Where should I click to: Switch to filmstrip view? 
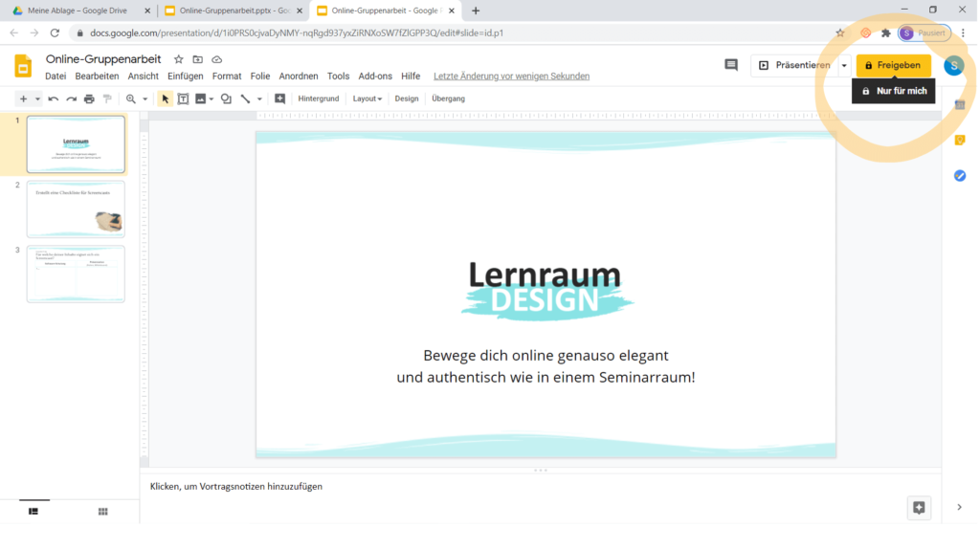click(33, 512)
